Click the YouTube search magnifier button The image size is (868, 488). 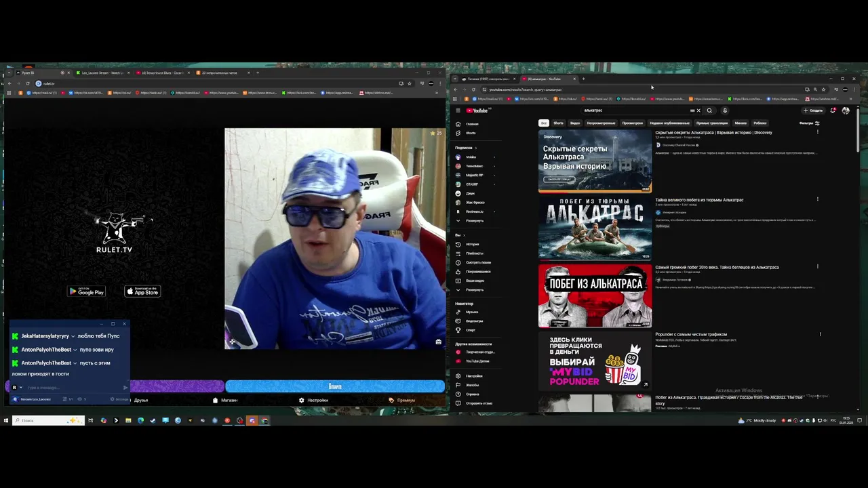709,110
